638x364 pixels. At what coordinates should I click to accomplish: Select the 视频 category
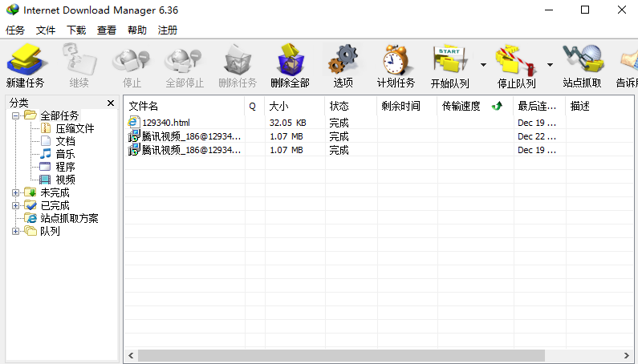[x=65, y=180]
